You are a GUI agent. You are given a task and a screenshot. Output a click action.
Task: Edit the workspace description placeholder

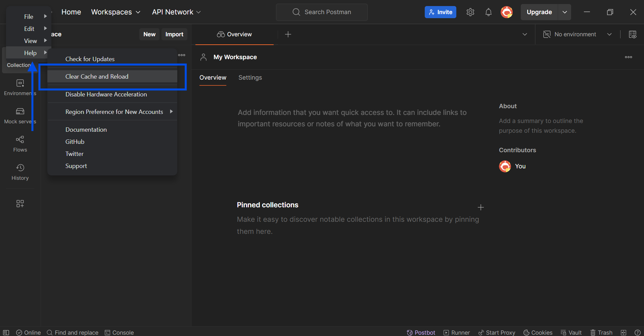(x=352, y=118)
